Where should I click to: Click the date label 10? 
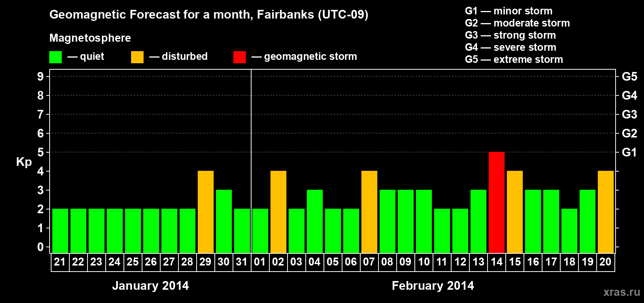(x=424, y=262)
